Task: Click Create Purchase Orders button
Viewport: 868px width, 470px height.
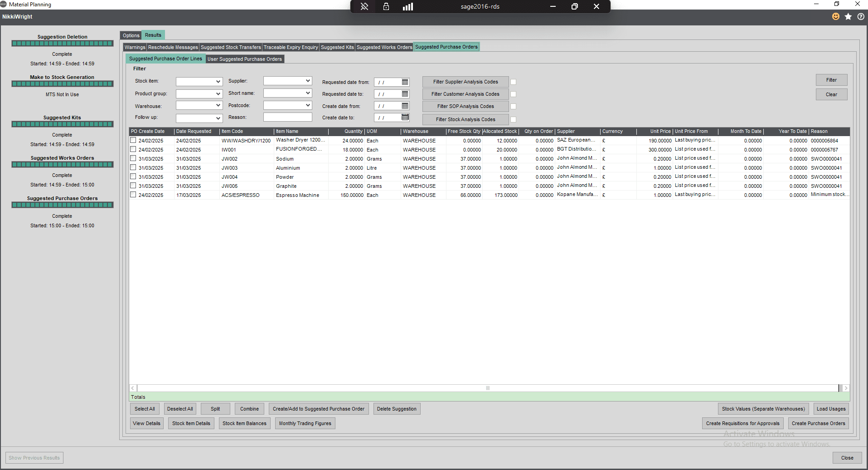Action: (x=818, y=423)
